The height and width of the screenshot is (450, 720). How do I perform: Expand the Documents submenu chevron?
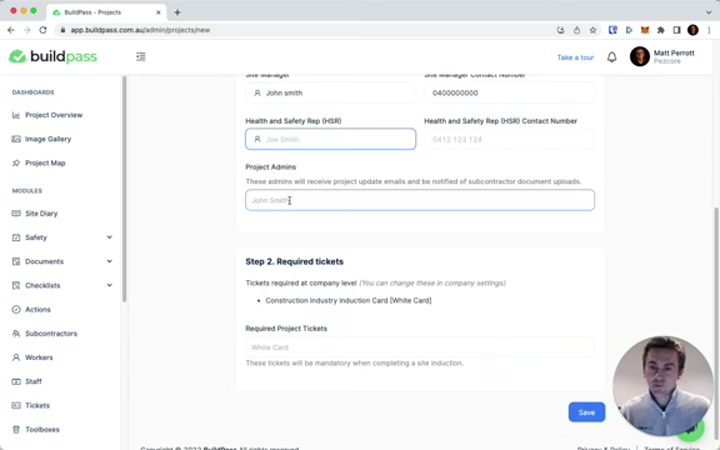pos(109,261)
